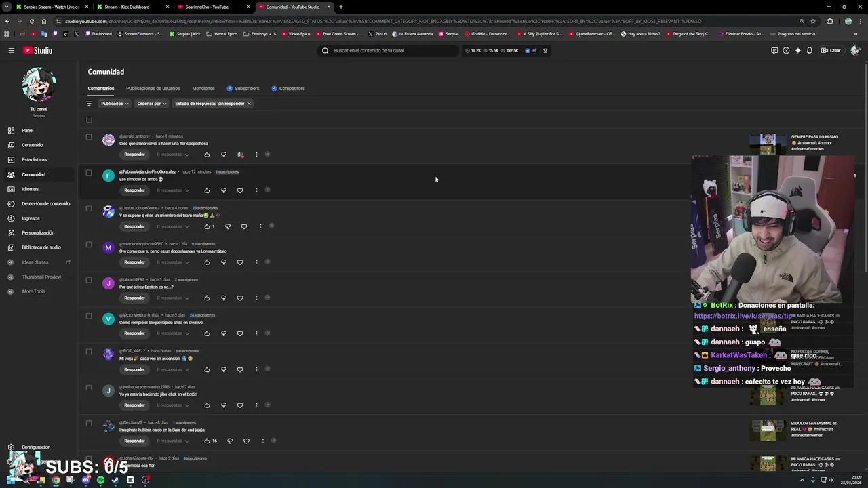Open Configuración at the sidebar bottom
Screen dimensions: 868x488
35,447
